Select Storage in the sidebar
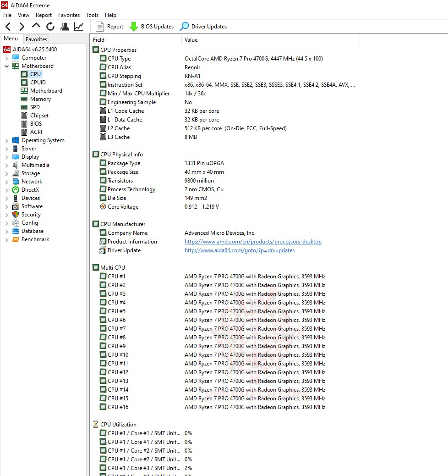Screen dimensions: 448x476 (x=26, y=173)
